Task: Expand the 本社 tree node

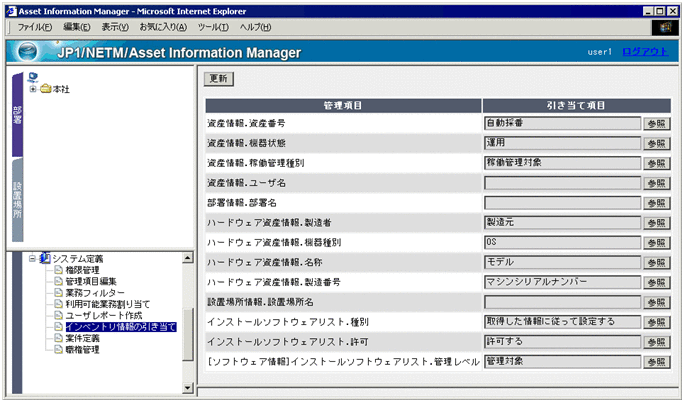Action: click(x=33, y=89)
